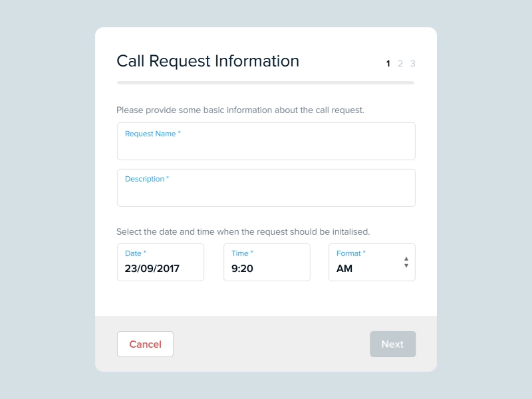Jump to step 2 of the wizard
The height and width of the screenshot is (399, 532).
coord(400,63)
